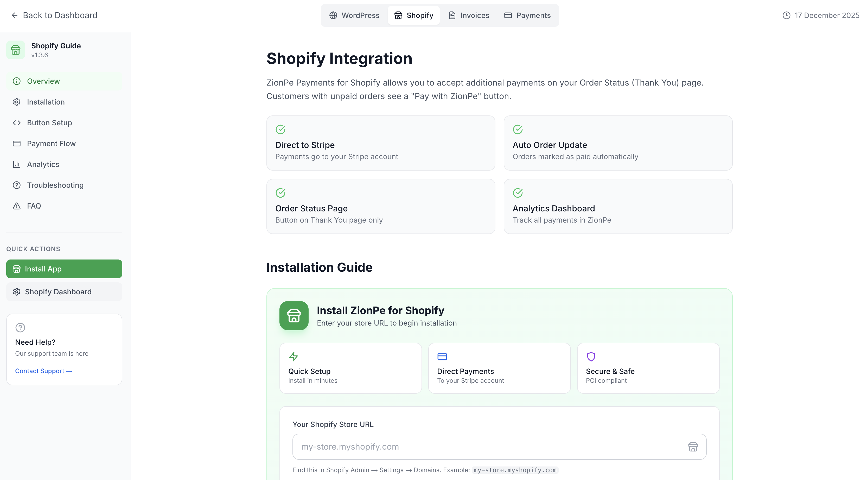Click the question mark icon above Need Help

point(20,327)
